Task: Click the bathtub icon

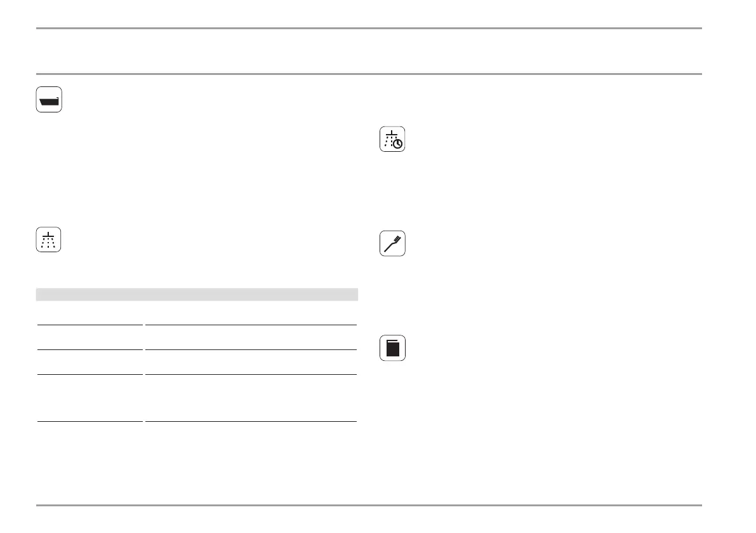Action: (x=49, y=99)
